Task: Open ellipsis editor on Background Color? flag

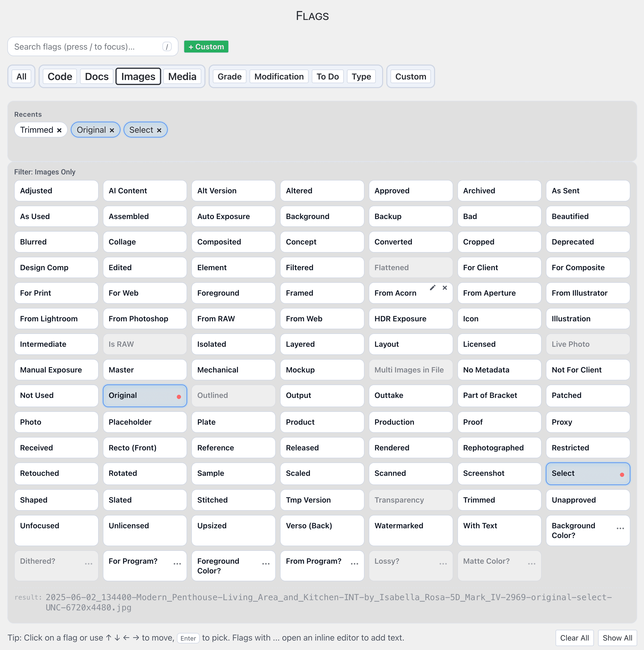Action: [x=620, y=529]
